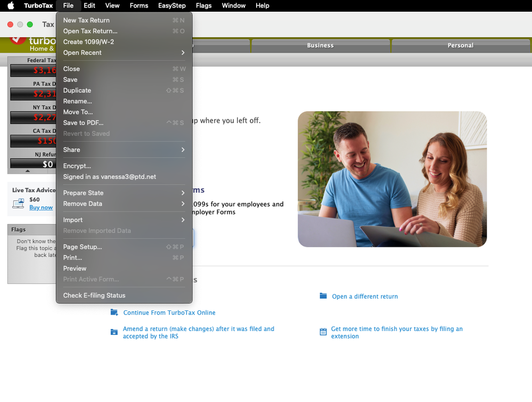The width and height of the screenshot is (532, 402).
Task: Click the NJ Refund $0 display
Action: click(33, 164)
